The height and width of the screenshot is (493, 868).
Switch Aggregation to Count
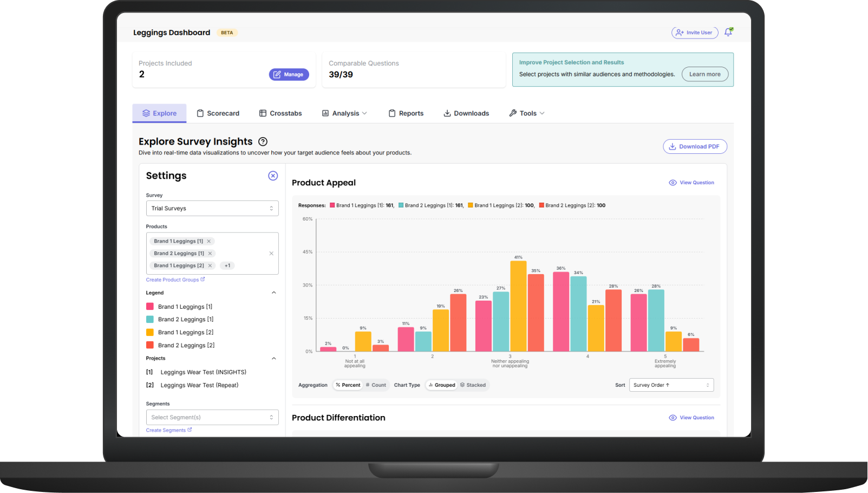[376, 385]
